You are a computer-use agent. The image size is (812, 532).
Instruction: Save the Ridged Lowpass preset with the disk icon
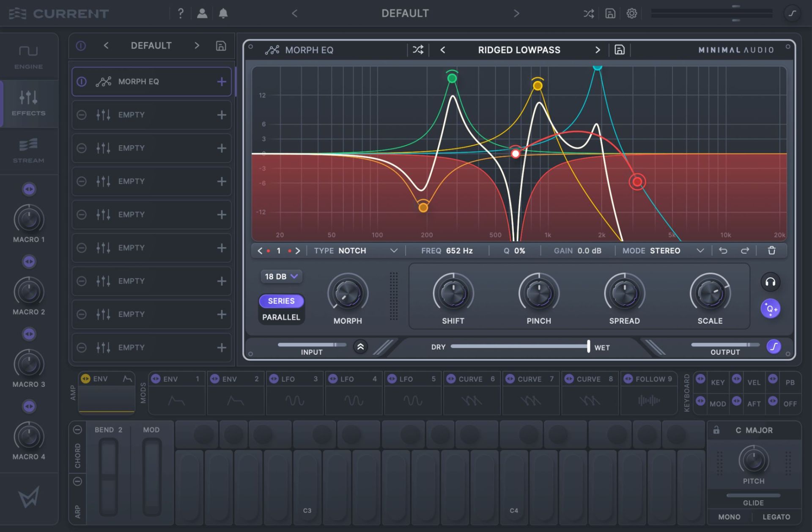click(x=619, y=50)
